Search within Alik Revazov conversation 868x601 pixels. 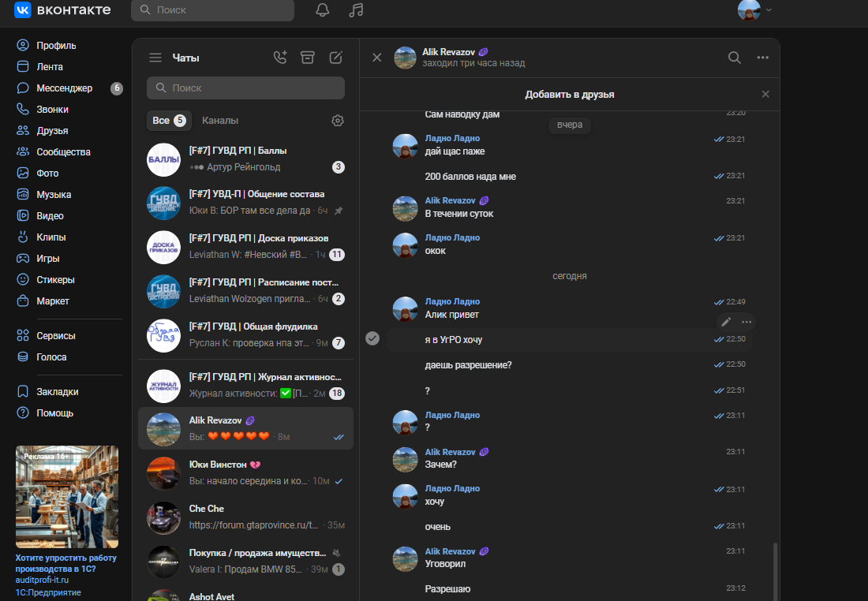(735, 58)
